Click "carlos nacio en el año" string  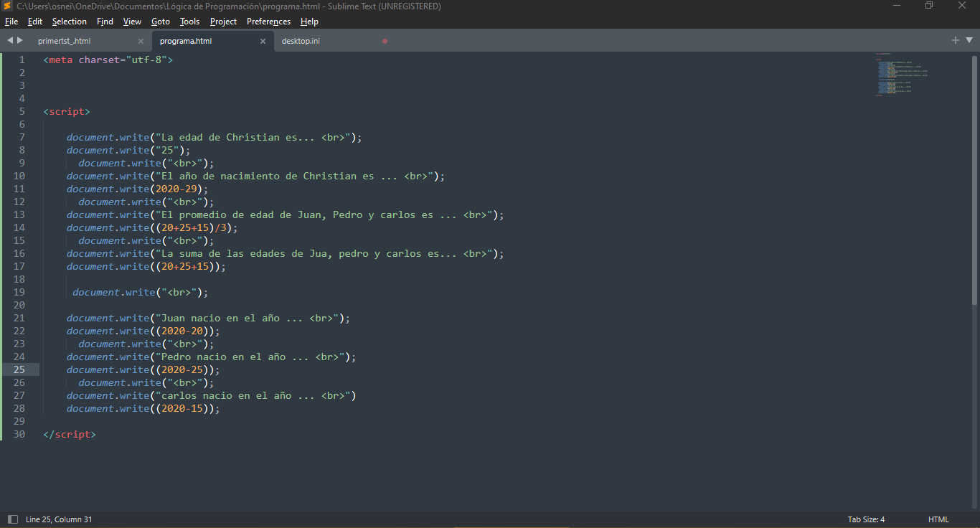pyautogui.click(x=253, y=395)
